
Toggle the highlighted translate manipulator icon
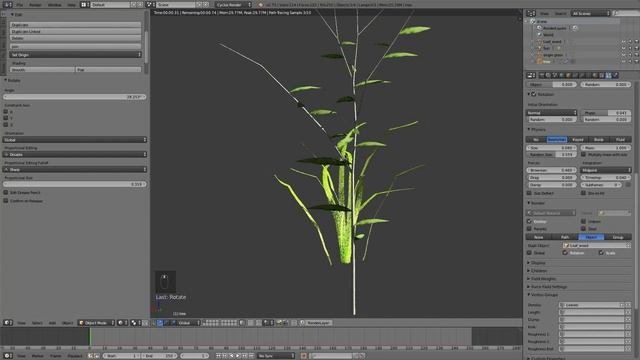pos(160,322)
